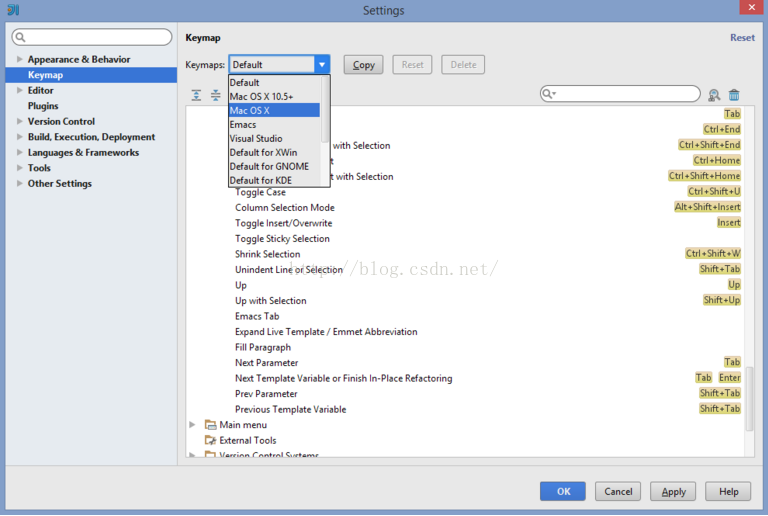
Task: Expand Languages & Frameworks section
Action: [20, 152]
